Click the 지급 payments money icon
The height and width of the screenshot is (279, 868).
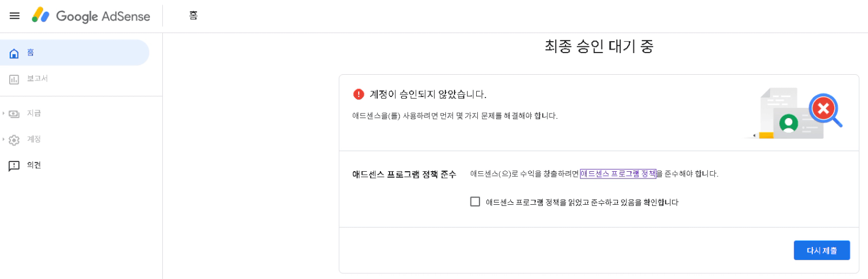tap(14, 114)
